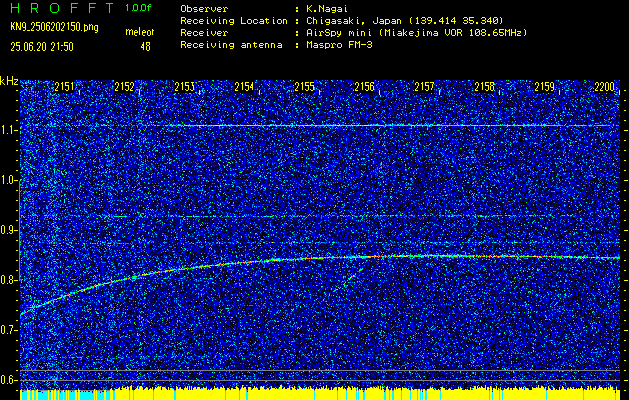Click the Receiving antenna label

pos(231,45)
